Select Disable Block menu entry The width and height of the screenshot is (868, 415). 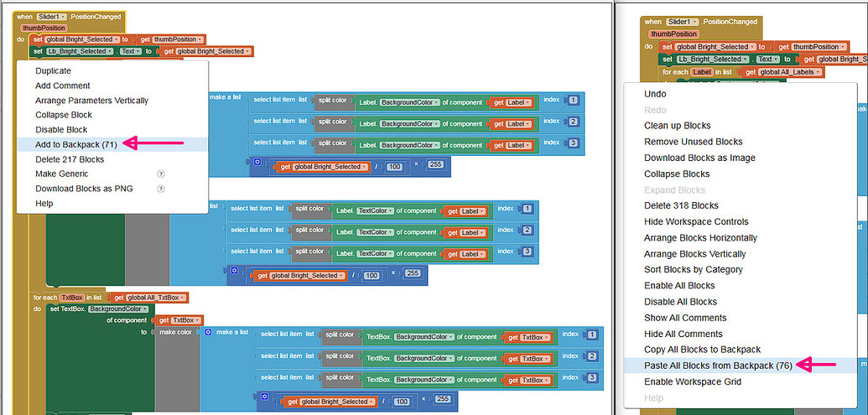pyautogui.click(x=61, y=129)
